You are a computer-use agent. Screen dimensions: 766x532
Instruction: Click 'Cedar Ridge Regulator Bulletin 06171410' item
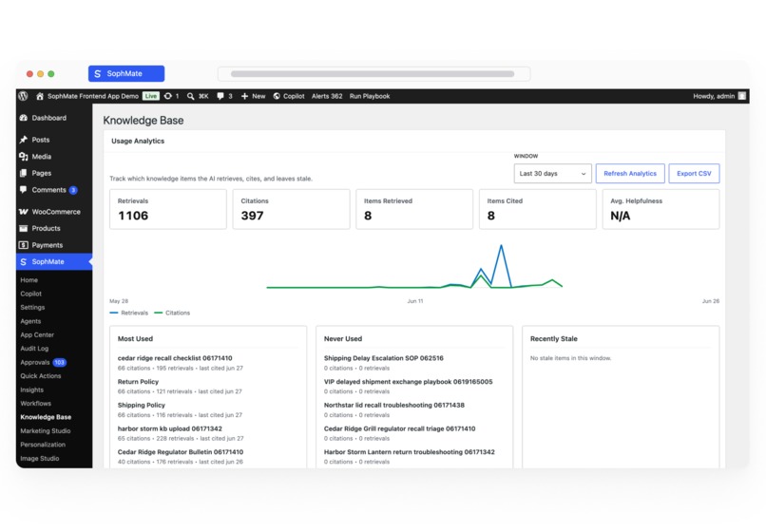click(x=181, y=452)
